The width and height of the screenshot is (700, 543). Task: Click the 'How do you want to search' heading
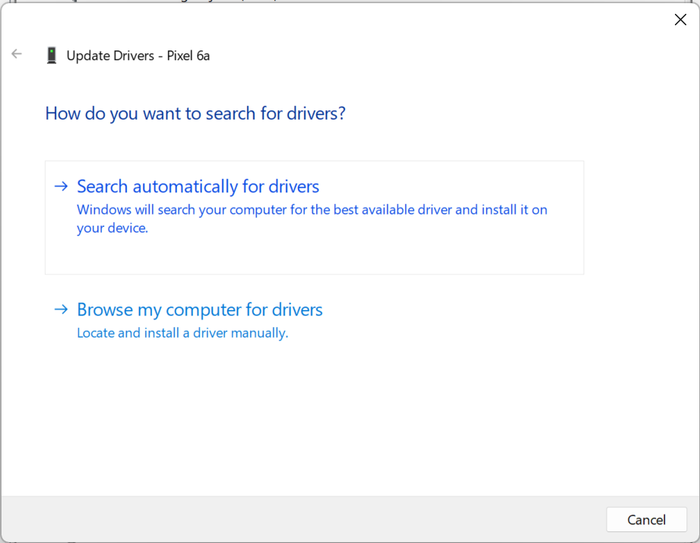point(196,113)
